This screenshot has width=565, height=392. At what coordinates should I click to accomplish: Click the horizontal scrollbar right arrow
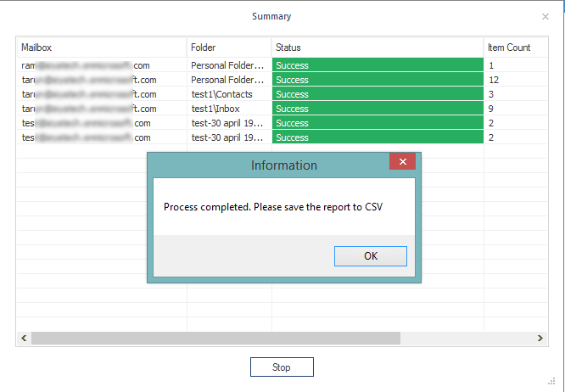[540, 338]
